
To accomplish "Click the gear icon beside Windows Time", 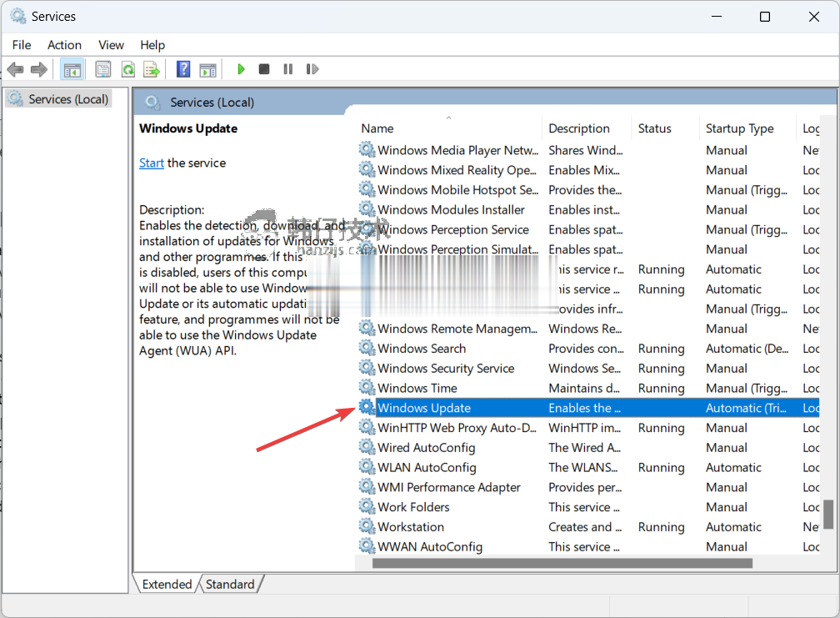I will point(367,388).
